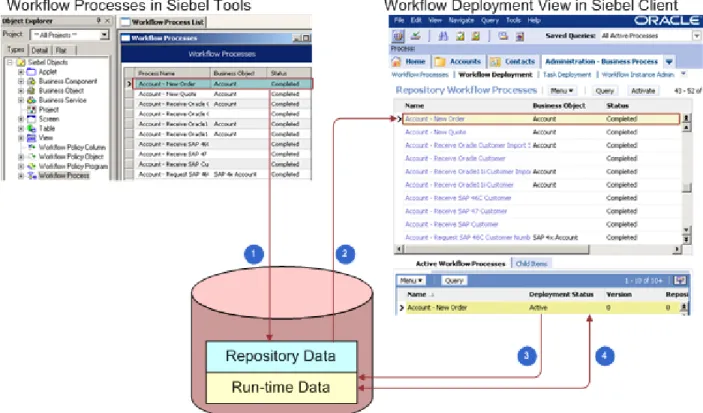Expand the Workflow Policy Program node
Viewport: 703px width, 413px height.
[x=21, y=166]
